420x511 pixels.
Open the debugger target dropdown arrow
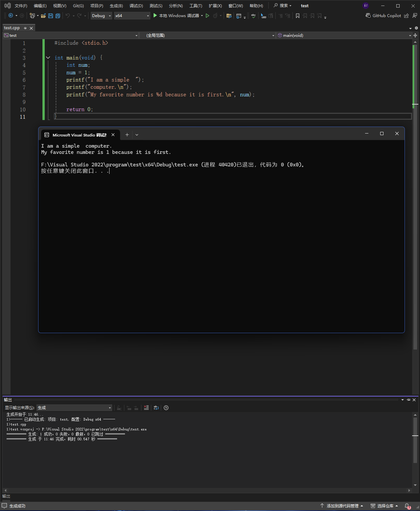[x=202, y=15]
